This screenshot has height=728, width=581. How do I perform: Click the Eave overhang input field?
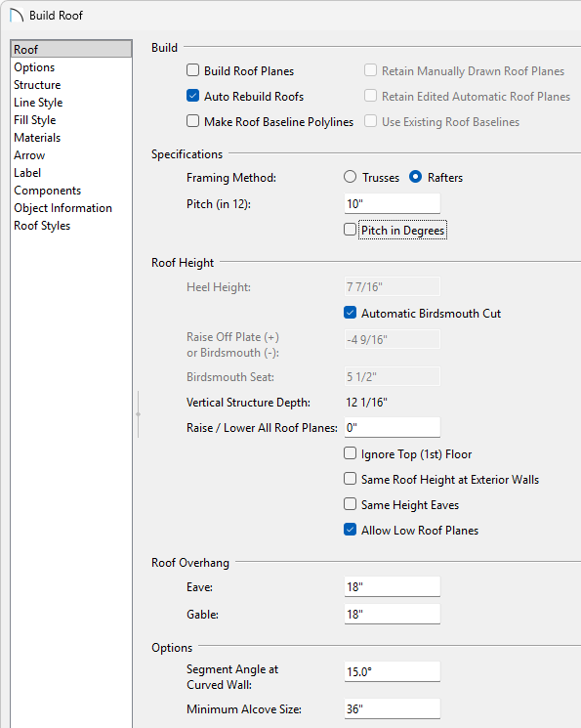click(x=393, y=587)
